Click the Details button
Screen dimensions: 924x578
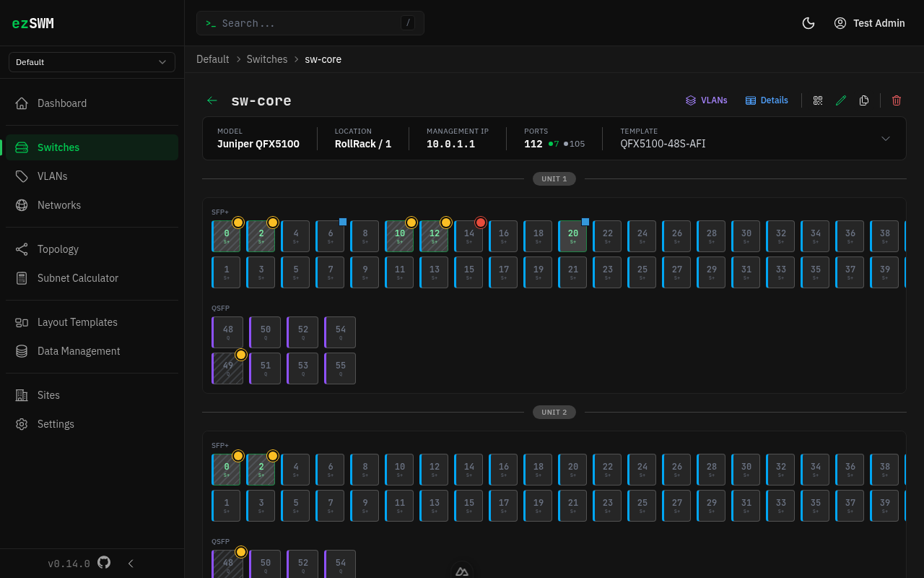[x=767, y=100]
